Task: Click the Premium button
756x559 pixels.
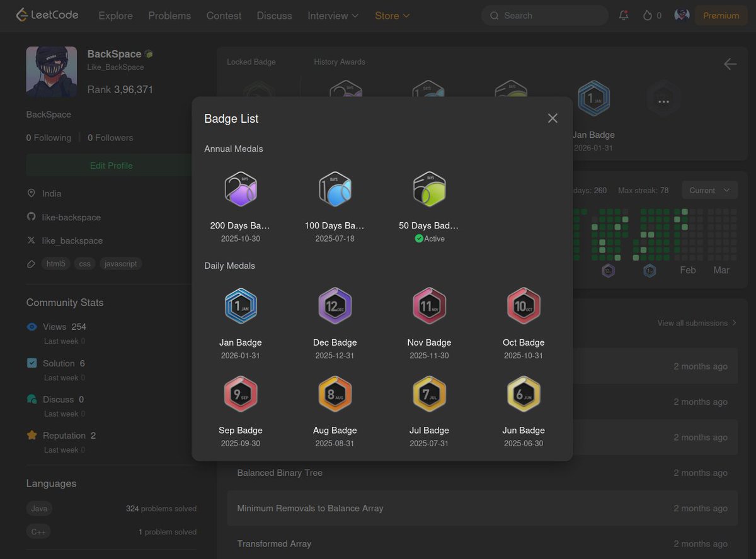Action: tap(721, 16)
